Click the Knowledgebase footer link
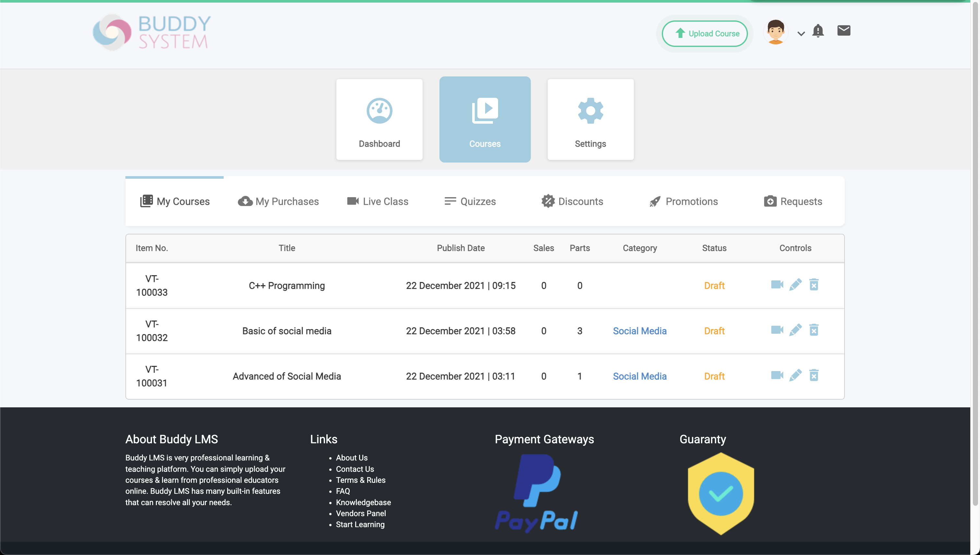This screenshot has width=980, height=555. [363, 503]
